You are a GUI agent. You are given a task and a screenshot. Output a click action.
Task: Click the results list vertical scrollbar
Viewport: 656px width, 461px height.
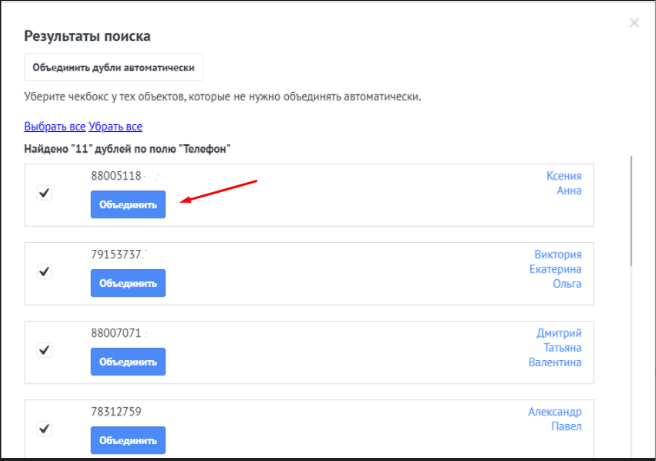[x=630, y=210]
